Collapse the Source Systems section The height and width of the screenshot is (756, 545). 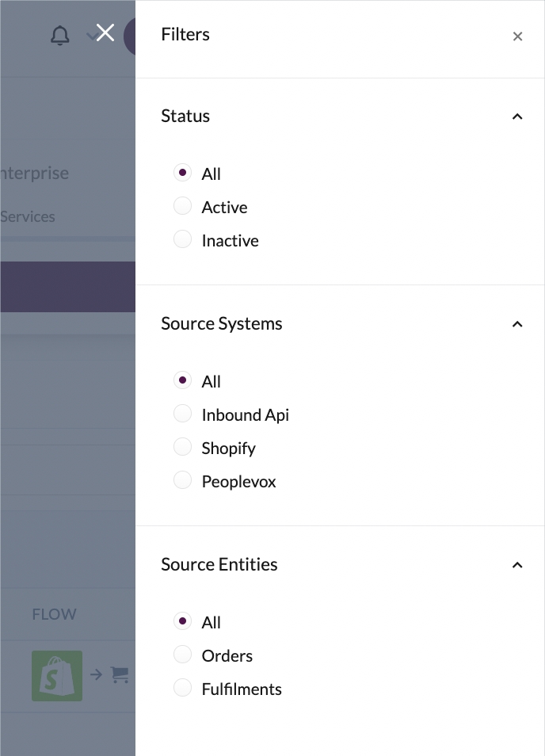pos(517,324)
